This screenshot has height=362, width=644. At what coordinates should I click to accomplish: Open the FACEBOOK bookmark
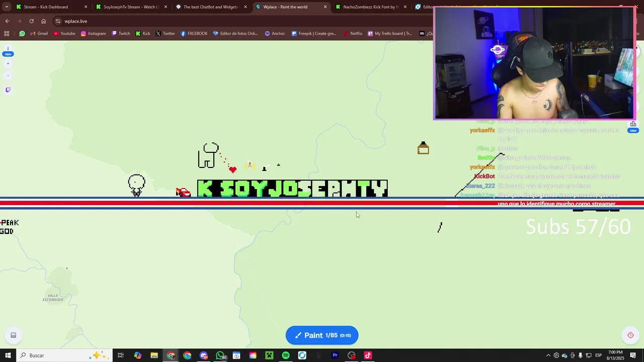194,34
